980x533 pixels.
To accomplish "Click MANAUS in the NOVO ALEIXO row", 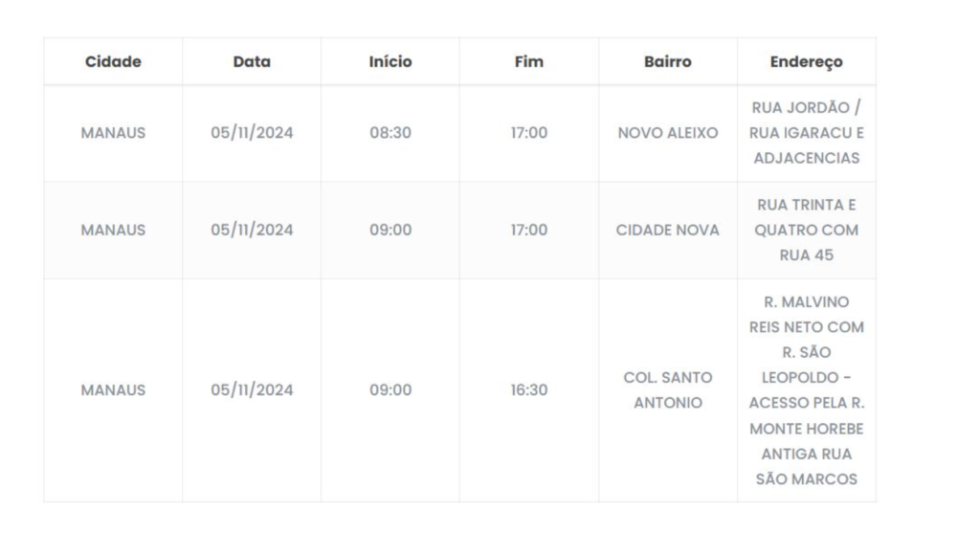I will coord(113,133).
